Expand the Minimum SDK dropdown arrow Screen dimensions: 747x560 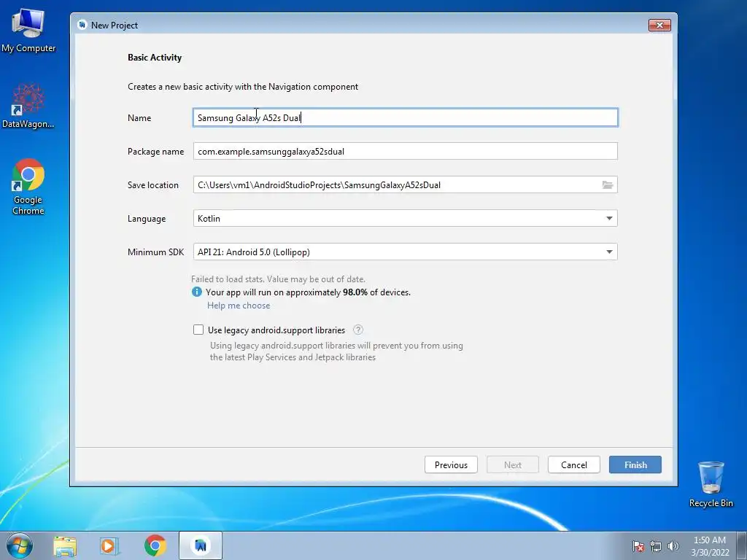pyautogui.click(x=609, y=252)
